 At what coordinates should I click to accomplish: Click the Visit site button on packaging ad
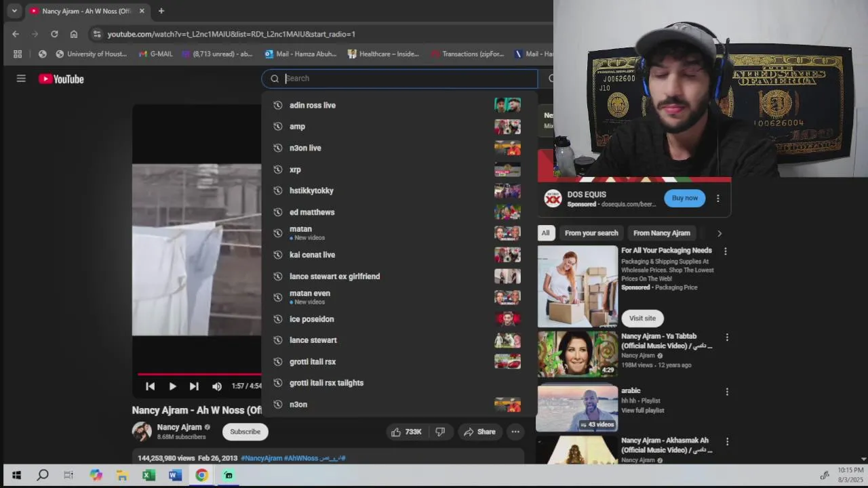click(x=642, y=319)
